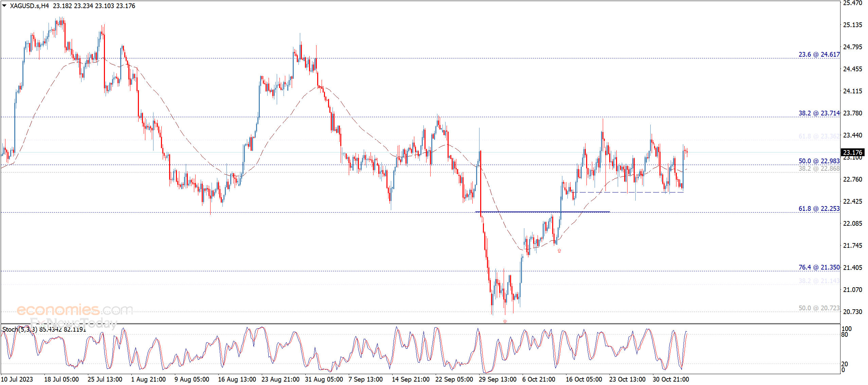The height and width of the screenshot is (385, 868).
Task: Select the XAGUSD.s,H4 chart title text
Action: [29, 6]
